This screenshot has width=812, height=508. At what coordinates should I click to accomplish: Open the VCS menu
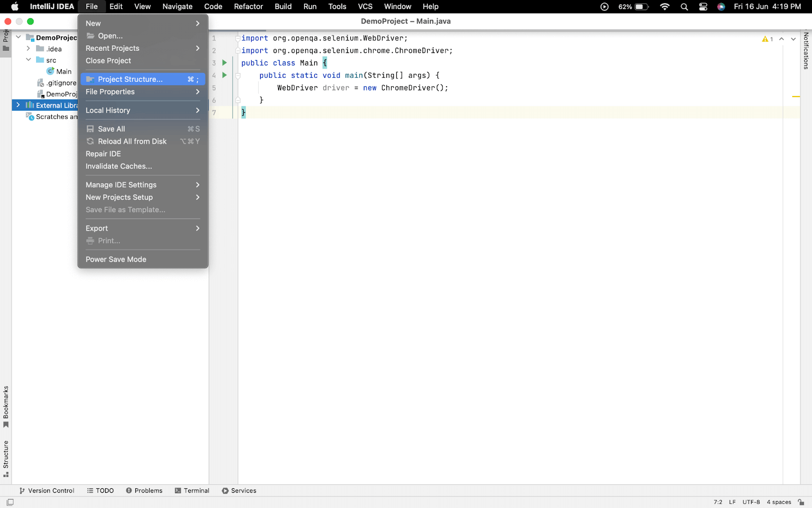[365, 7]
